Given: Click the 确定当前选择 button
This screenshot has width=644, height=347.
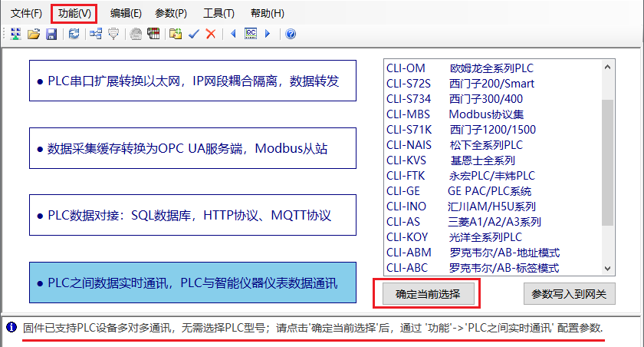Looking at the screenshot, I should pyautogui.click(x=428, y=294).
